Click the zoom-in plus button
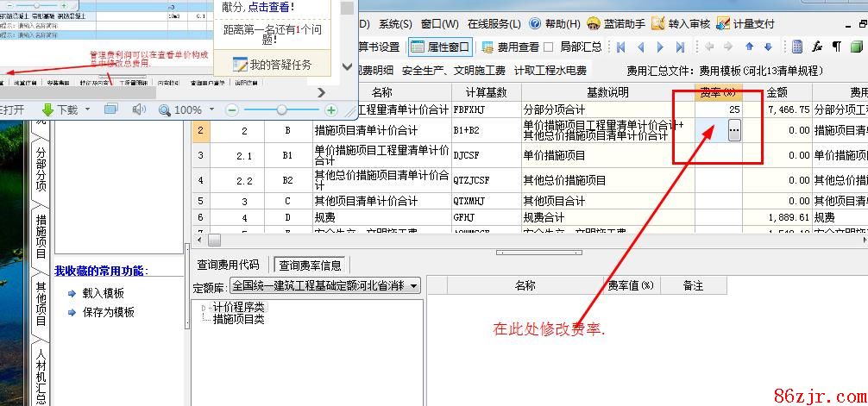The height and width of the screenshot is (406, 868). (330, 110)
